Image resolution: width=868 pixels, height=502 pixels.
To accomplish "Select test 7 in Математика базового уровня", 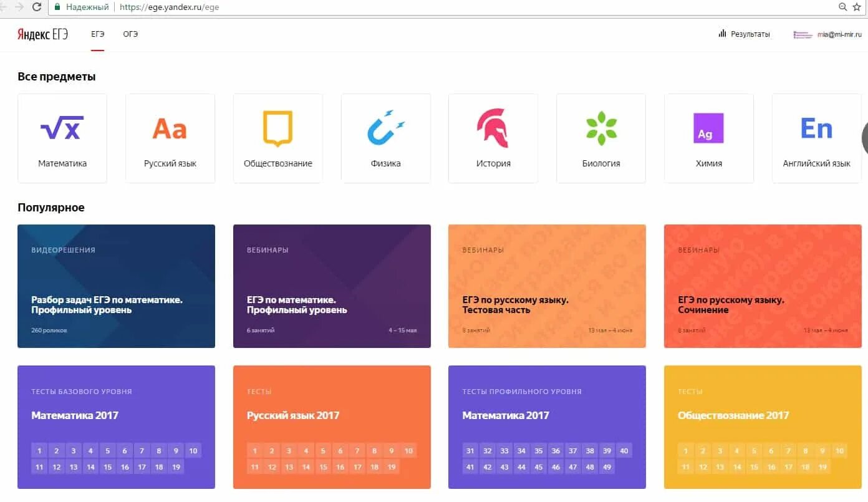I will coord(142,451).
